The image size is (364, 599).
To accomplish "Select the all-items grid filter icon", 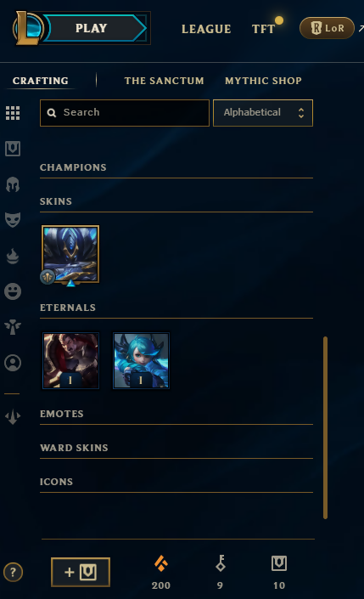I will (x=13, y=113).
